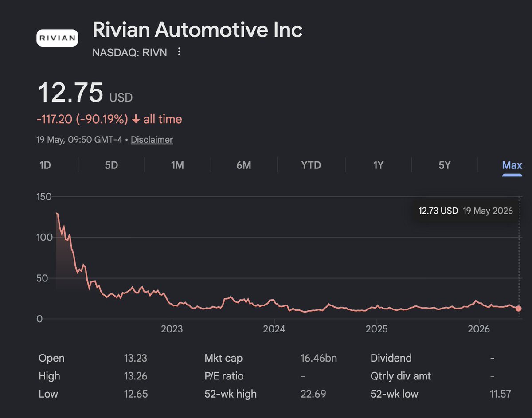The width and height of the screenshot is (532, 418).
Task: Select the 1D range tab
Action: [45, 165]
